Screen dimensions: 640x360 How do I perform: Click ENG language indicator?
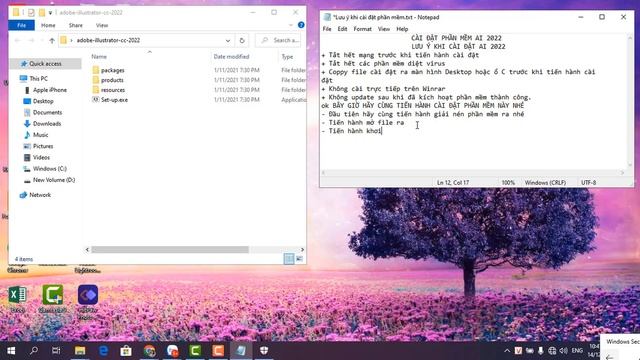[577, 351]
